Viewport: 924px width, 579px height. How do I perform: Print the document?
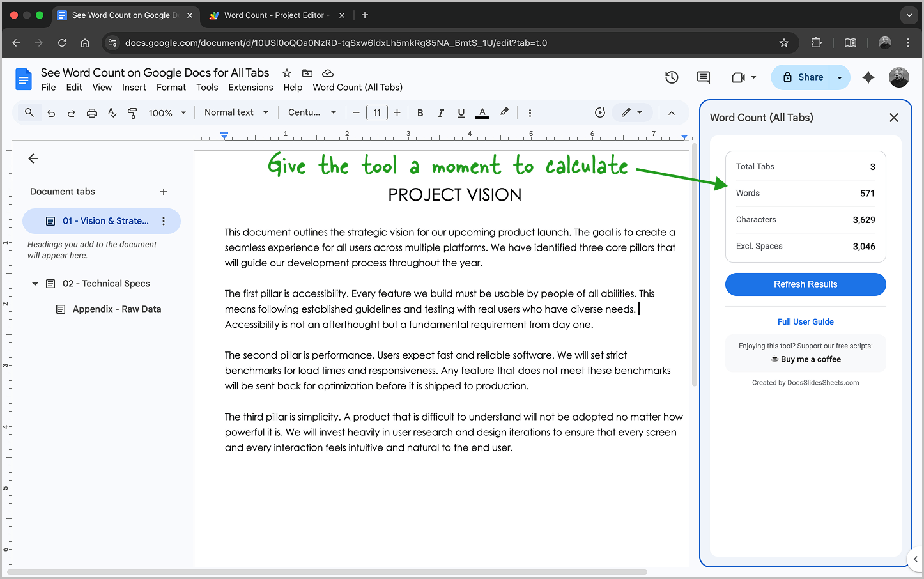pyautogui.click(x=91, y=112)
